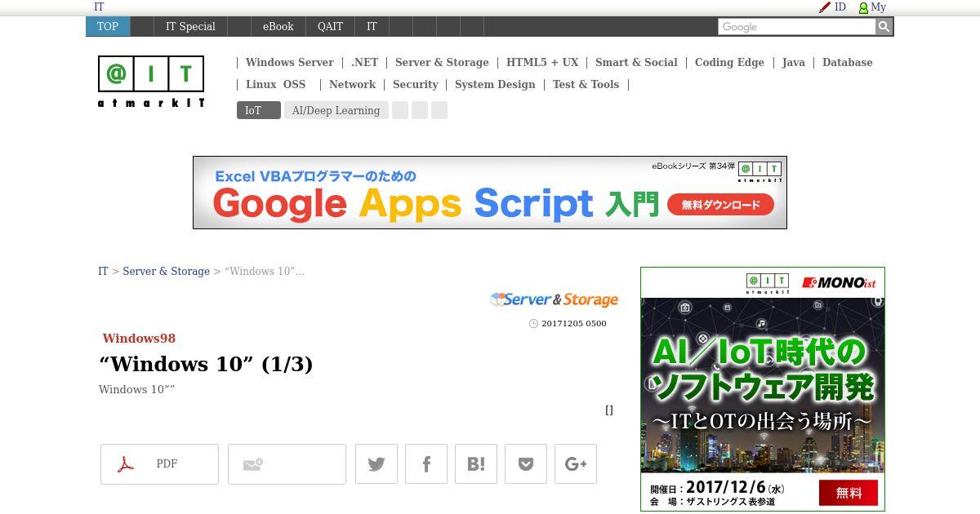Share the article on Facebook
This screenshot has height=514, width=980.
(426, 464)
